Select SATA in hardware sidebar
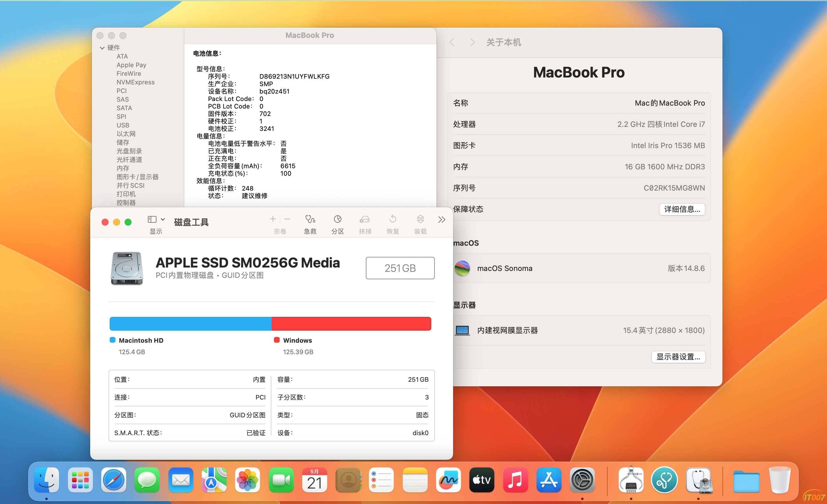 tap(124, 108)
